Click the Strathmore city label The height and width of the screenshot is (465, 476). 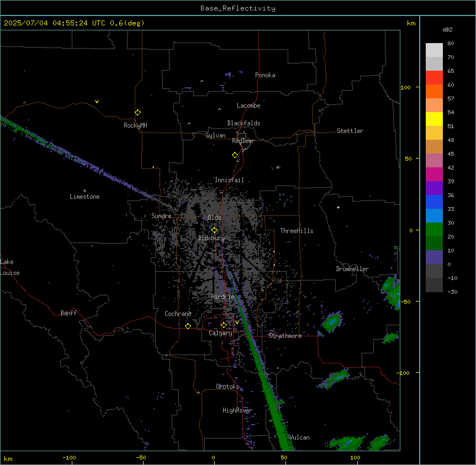[285, 336]
